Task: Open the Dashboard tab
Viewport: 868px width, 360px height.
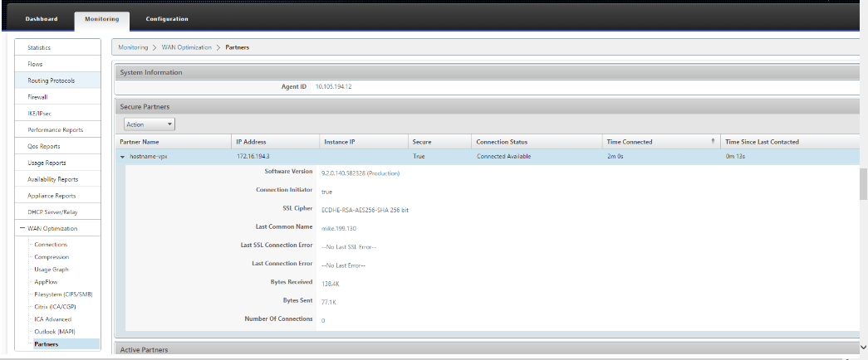Action: click(42, 19)
